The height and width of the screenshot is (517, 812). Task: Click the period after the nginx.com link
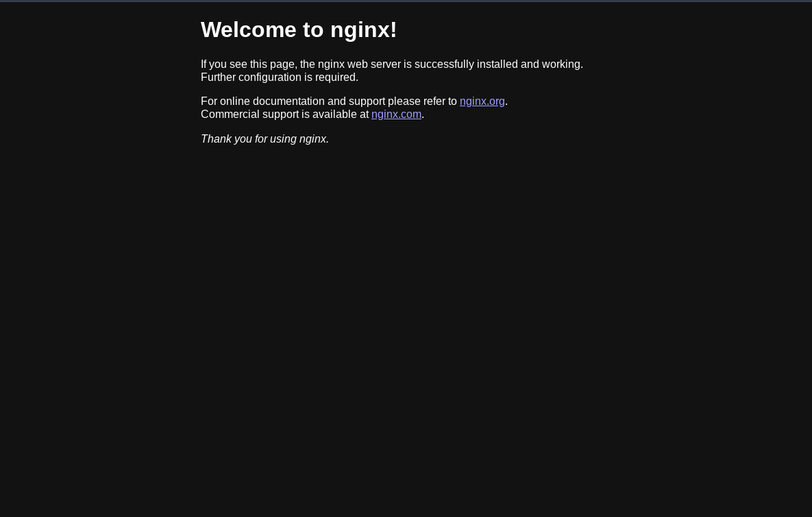(423, 117)
